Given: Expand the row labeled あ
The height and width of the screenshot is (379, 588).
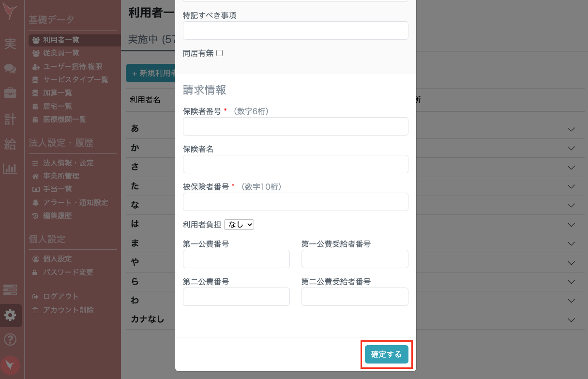Looking at the screenshot, I should (571, 129).
